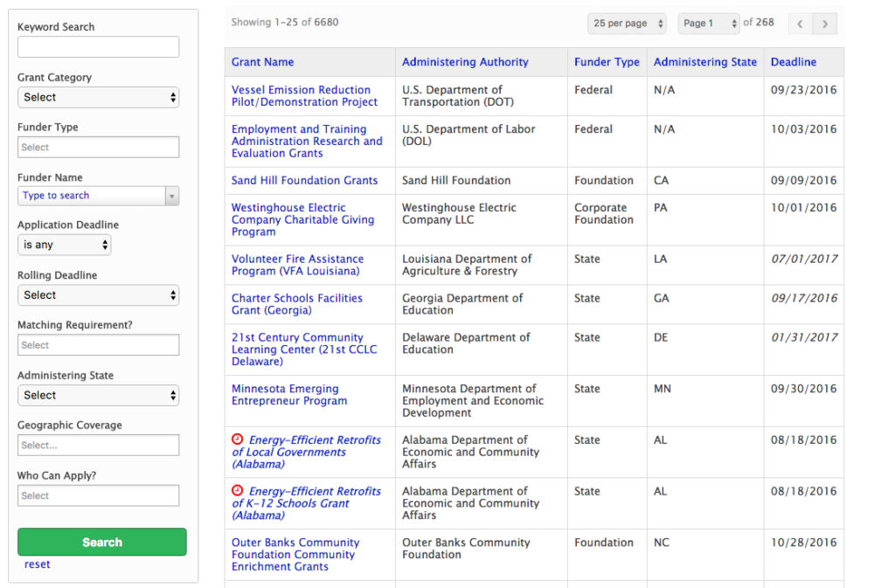Open Westinghouse Electric Company Charitable Giving Program
Image resolution: width=895 pixels, height=588 pixels.
pyautogui.click(x=302, y=219)
